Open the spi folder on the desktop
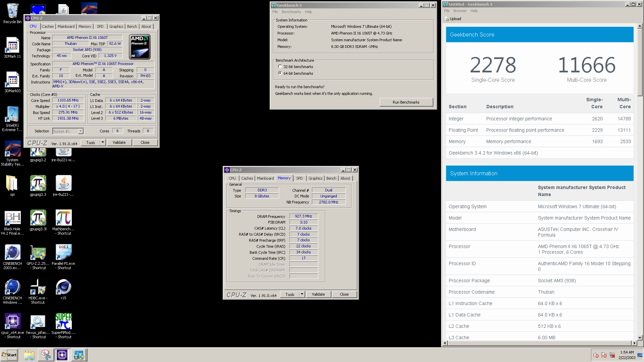Viewport: 644px width, 362px height. pyautogui.click(x=12, y=186)
